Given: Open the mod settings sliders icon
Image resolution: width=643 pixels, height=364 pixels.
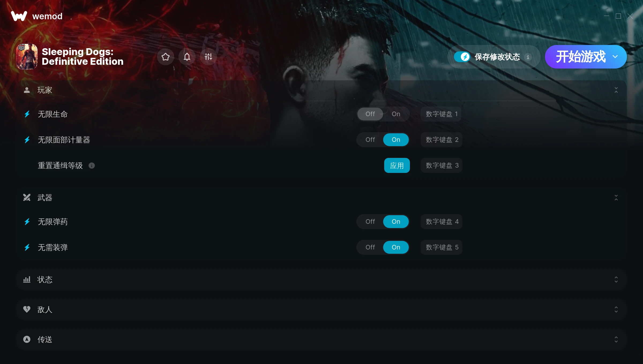Looking at the screenshot, I should [208, 57].
